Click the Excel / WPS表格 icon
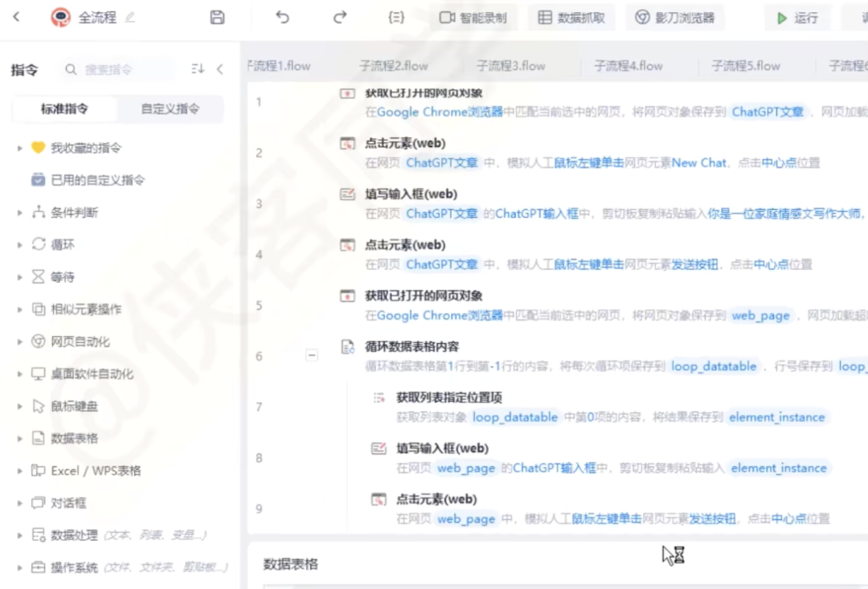868x589 pixels. (39, 471)
